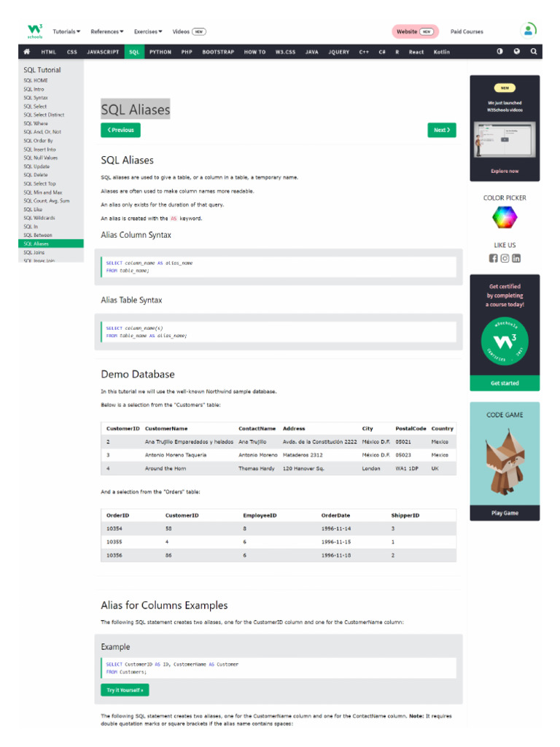The width and height of the screenshot is (560, 747).
Task: Open SQL Where in the sidebar
Action: (x=36, y=123)
